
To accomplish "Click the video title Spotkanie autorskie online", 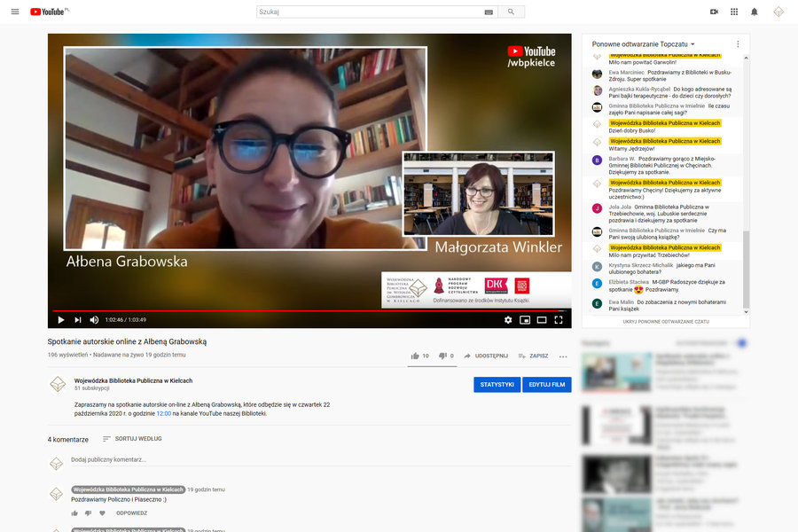I will (127, 341).
